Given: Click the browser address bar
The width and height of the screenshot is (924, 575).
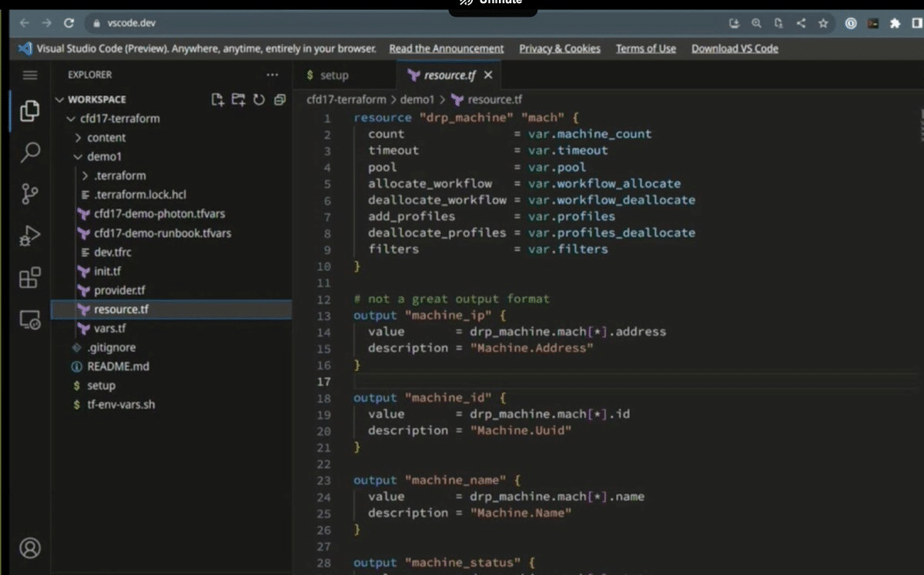Looking at the screenshot, I should 385,23.
